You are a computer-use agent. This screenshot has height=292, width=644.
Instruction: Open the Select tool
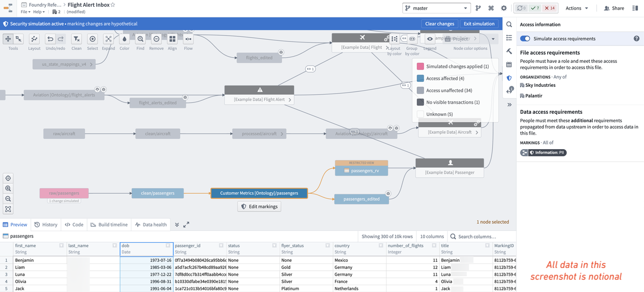point(93,39)
